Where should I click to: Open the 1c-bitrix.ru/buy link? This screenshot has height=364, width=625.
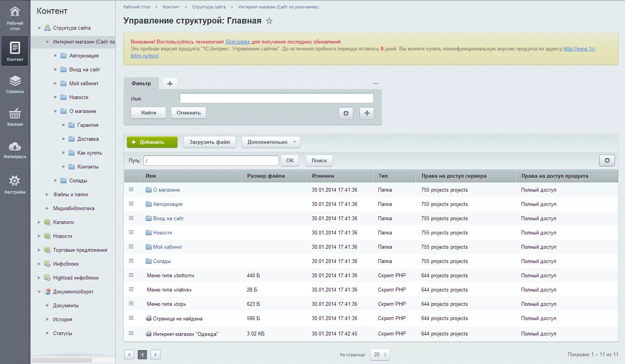pyautogui.click(x=579, y=49)
